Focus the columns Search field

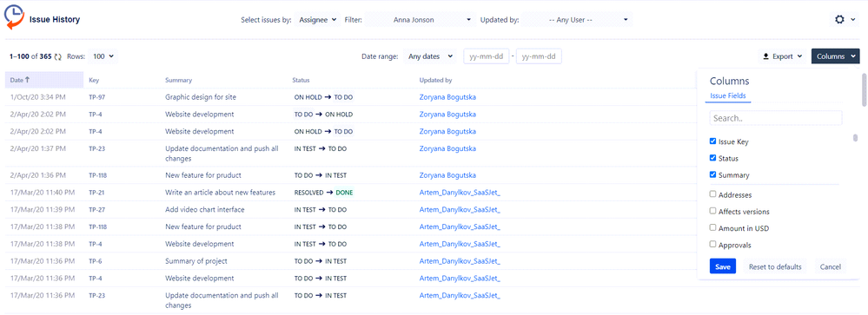pos(776,118)
